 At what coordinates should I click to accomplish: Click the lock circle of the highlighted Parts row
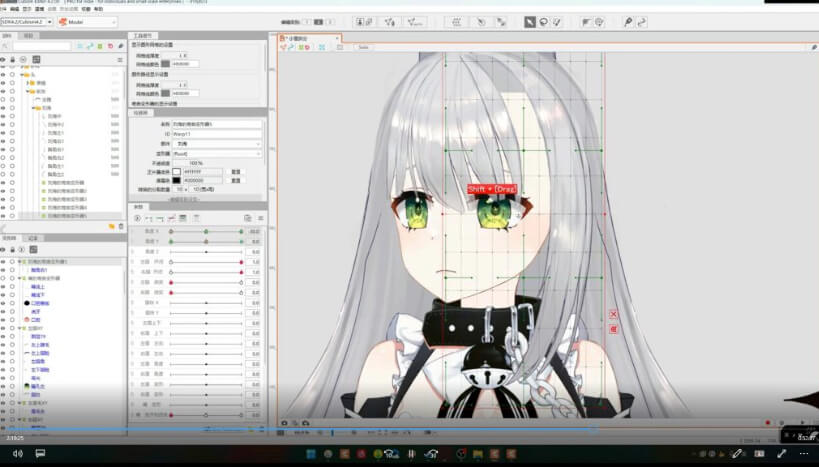13,216
